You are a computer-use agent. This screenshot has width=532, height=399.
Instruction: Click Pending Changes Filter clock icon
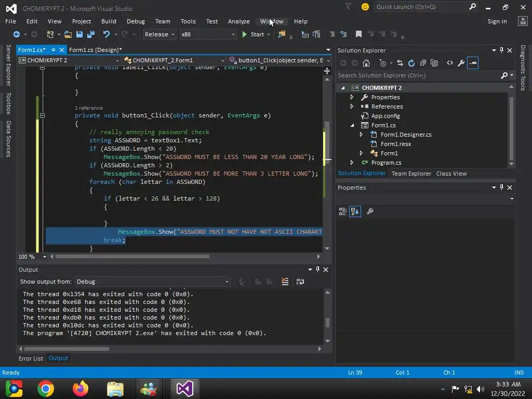[383, 63]
